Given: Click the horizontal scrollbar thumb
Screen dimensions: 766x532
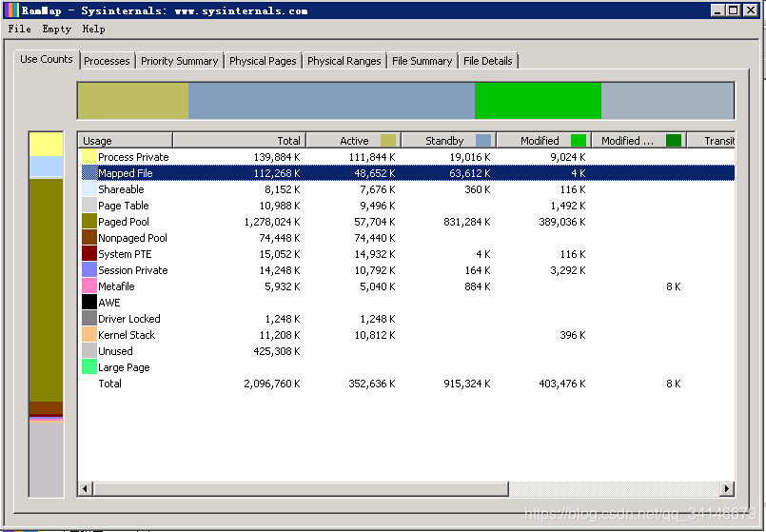Looking at the screenshot, I should (301, 488).
